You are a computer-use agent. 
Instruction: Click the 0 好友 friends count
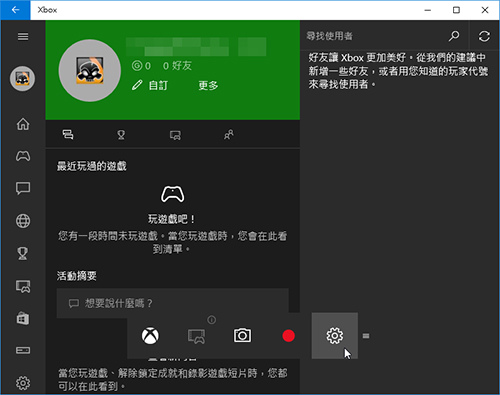pyautogui.click(x=177, y=66)
